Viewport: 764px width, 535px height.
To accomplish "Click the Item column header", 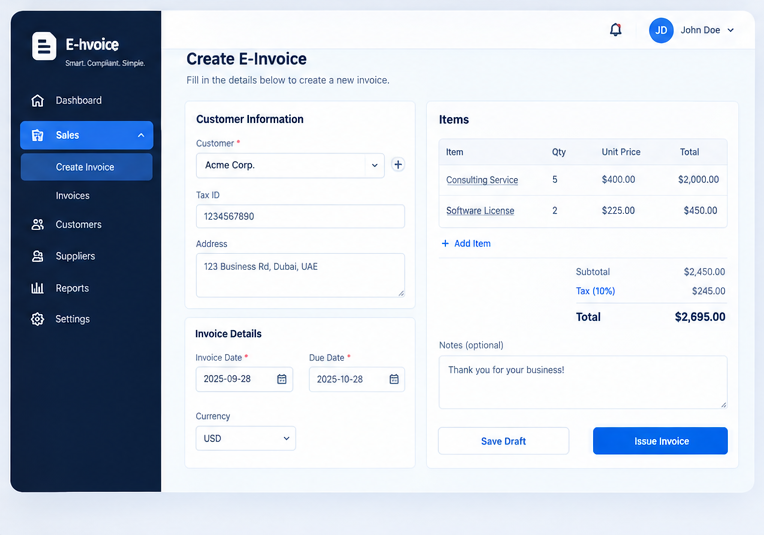I will point(455,152).
